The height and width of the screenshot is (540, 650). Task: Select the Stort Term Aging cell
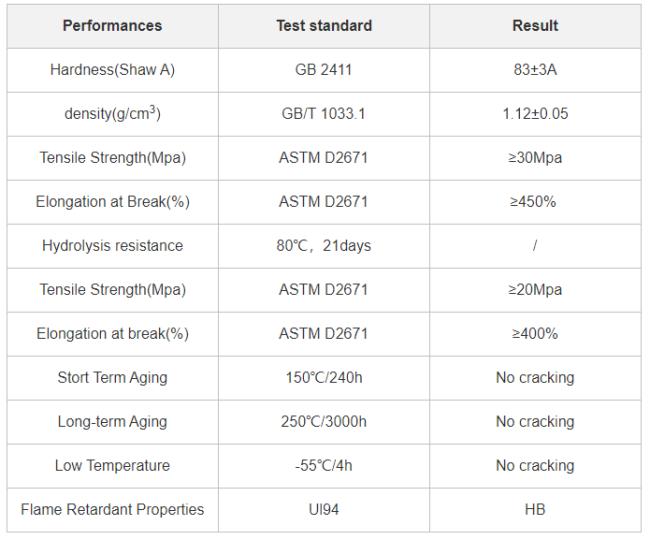point(112,378)
